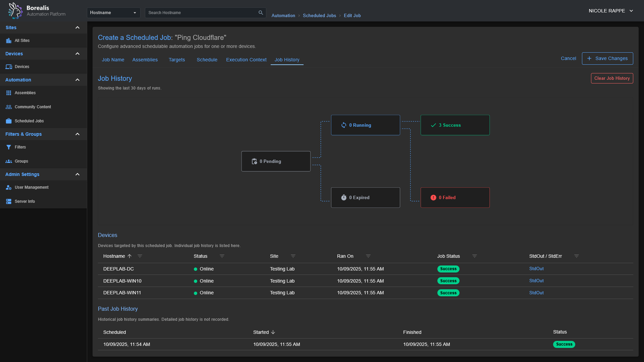The width and height of the screenshot is (644, 362).
Task: Open User Management in sidebar
Action: point(31,187)
